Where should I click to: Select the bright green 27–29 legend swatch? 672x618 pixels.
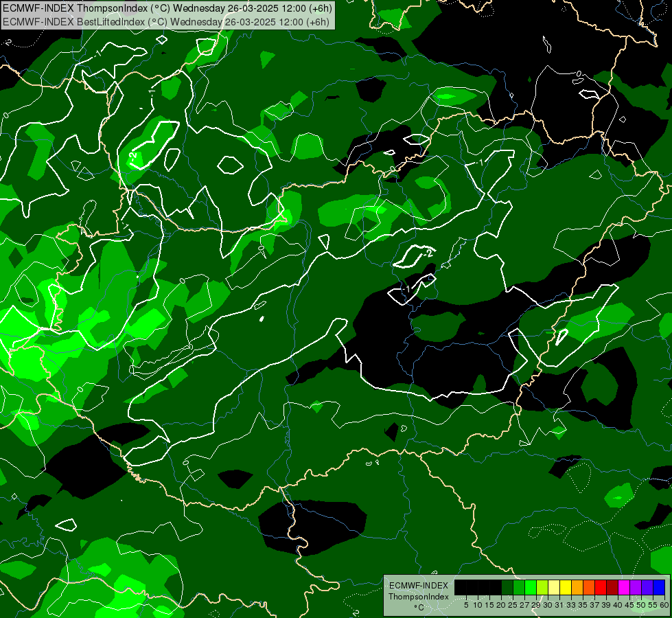click(530, 587)
